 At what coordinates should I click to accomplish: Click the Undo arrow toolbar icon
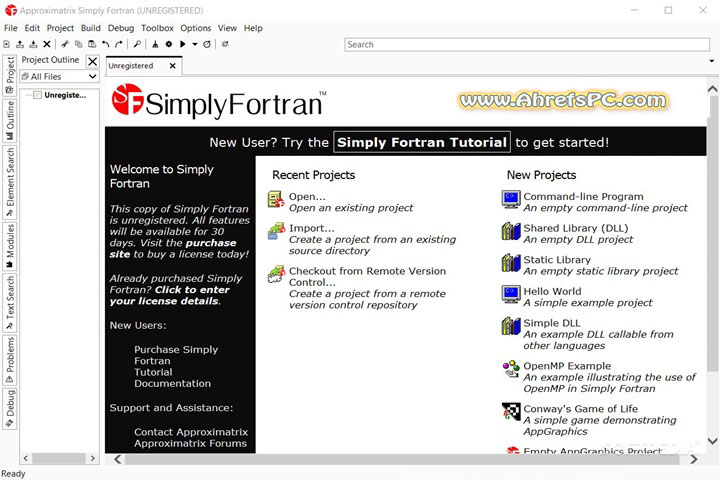(105, 45)
